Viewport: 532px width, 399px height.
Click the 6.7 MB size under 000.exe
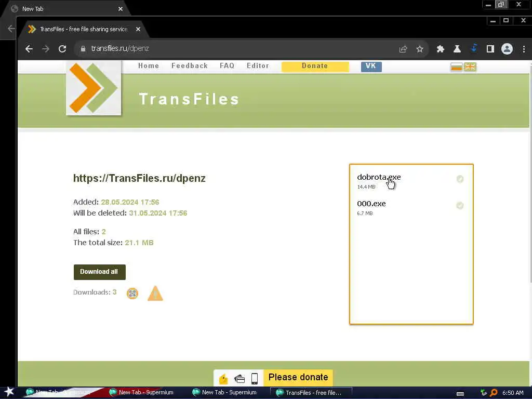click(365, 213)
